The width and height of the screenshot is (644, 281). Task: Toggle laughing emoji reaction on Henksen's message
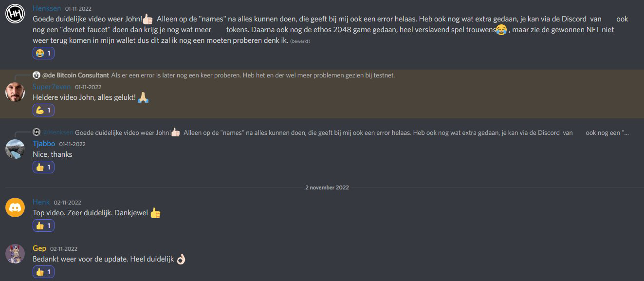click(43, 53)
